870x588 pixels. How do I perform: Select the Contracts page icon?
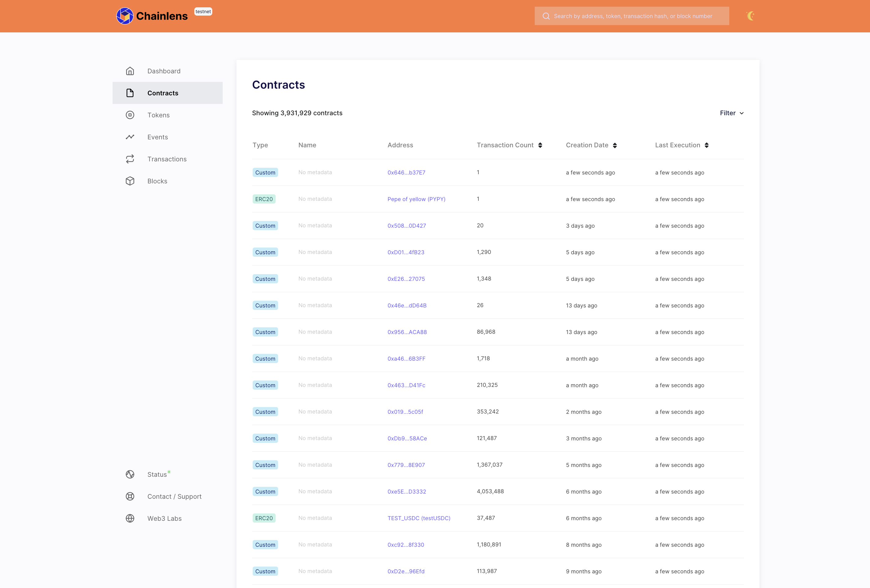click(130, 93)
